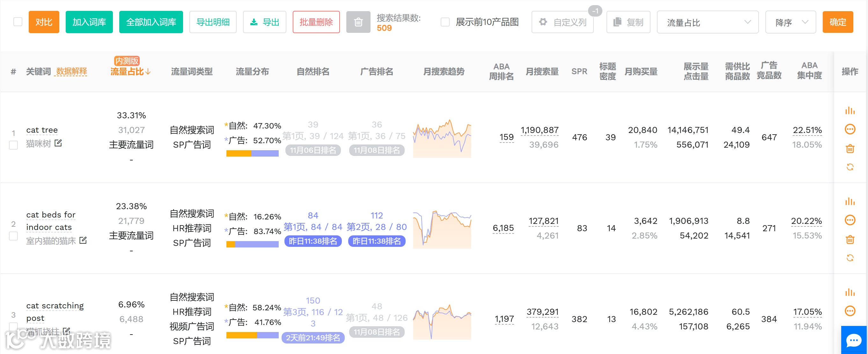Open 流量占比 sort field dropdown
The width and height of the screenshot is (868, 354).
pyautogui.click(x=707, y=22)
